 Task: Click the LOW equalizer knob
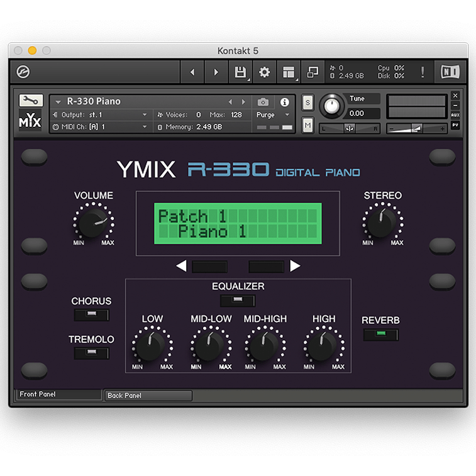tap(150, 346)
